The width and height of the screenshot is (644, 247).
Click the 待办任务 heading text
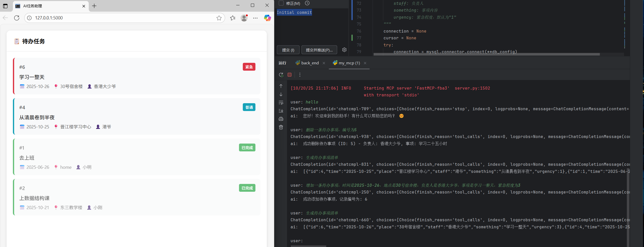pos(34,41)
